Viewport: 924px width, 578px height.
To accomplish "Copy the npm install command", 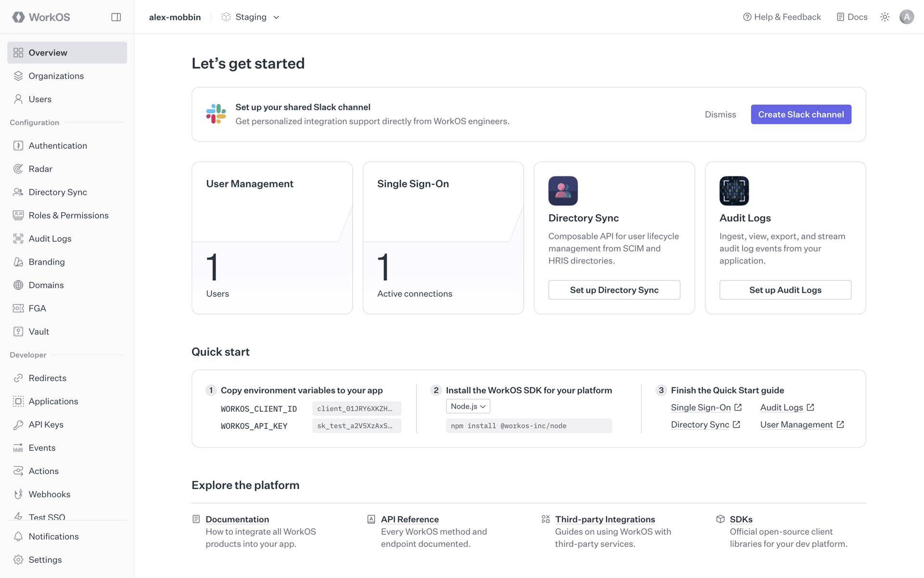I will coord(529,426).
